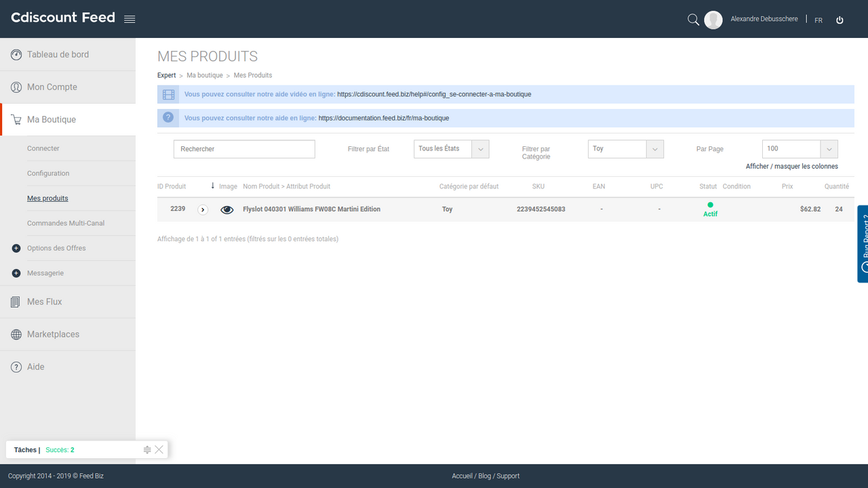Click the user avatar picture

(x=713, y=20)
